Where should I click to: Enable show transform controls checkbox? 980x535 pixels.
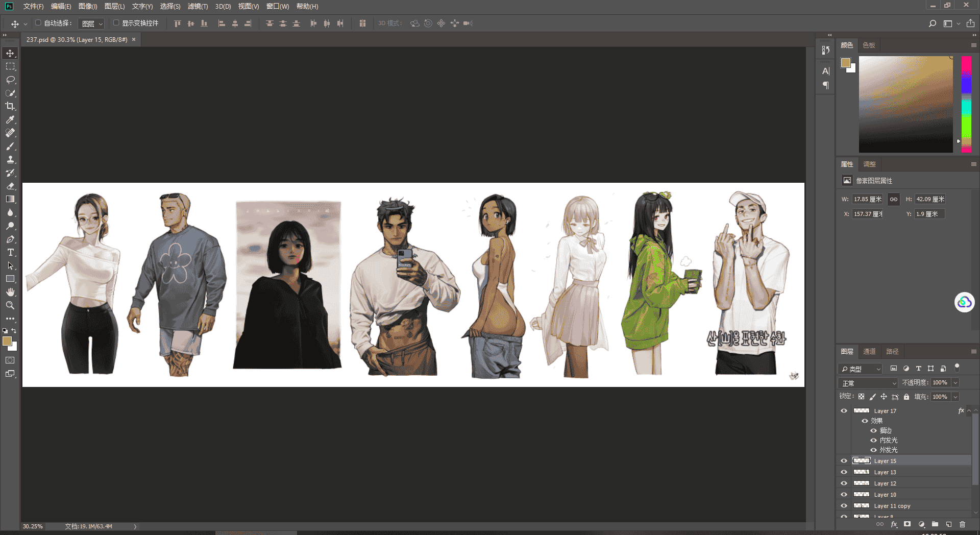tap(116, 23)
